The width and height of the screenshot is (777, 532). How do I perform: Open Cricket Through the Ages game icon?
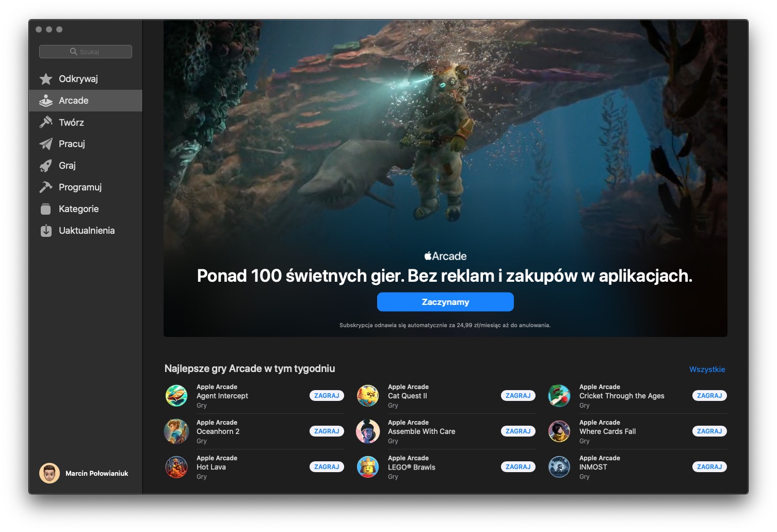coord(559,396)
